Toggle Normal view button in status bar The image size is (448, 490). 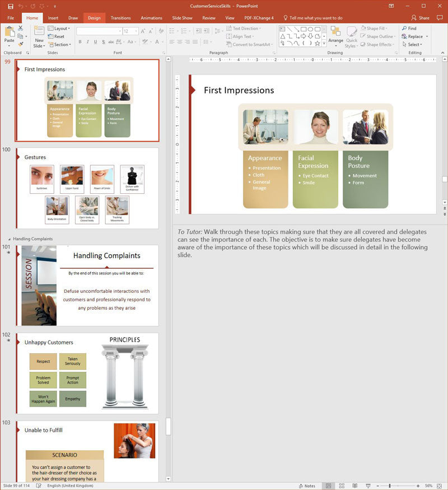[328, 486]
